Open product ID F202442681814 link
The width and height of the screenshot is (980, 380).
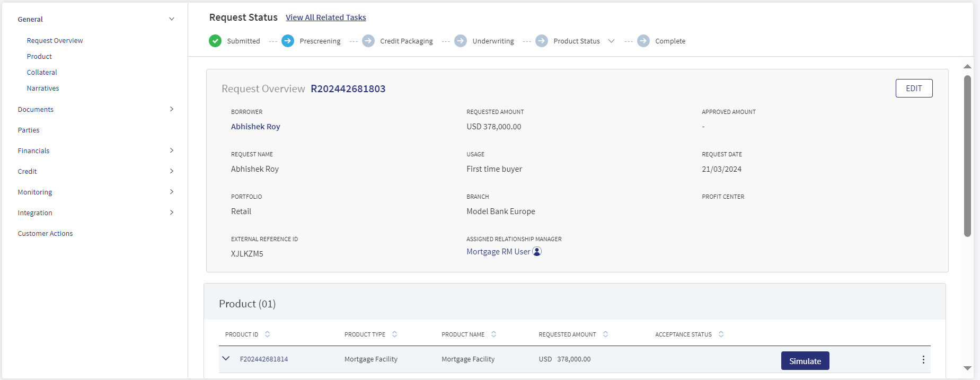point(264,359)
